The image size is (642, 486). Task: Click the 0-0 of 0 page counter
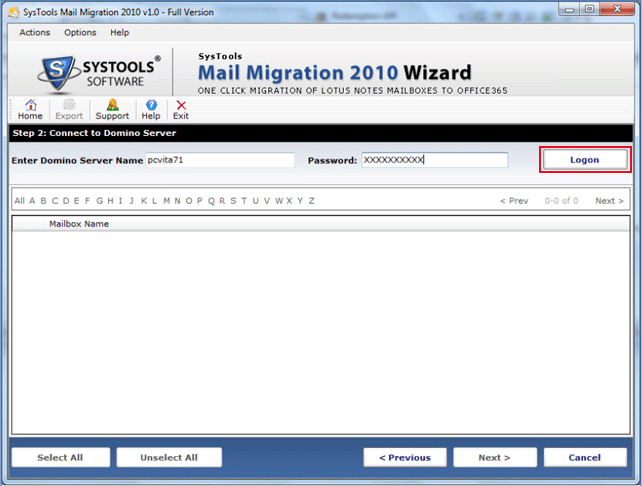click(561, 201)
